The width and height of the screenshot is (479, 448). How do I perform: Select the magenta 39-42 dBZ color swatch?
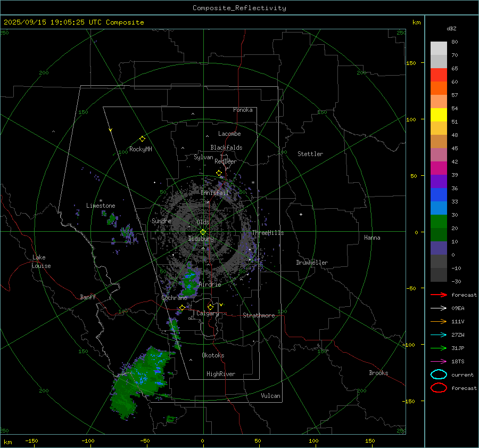439,168
